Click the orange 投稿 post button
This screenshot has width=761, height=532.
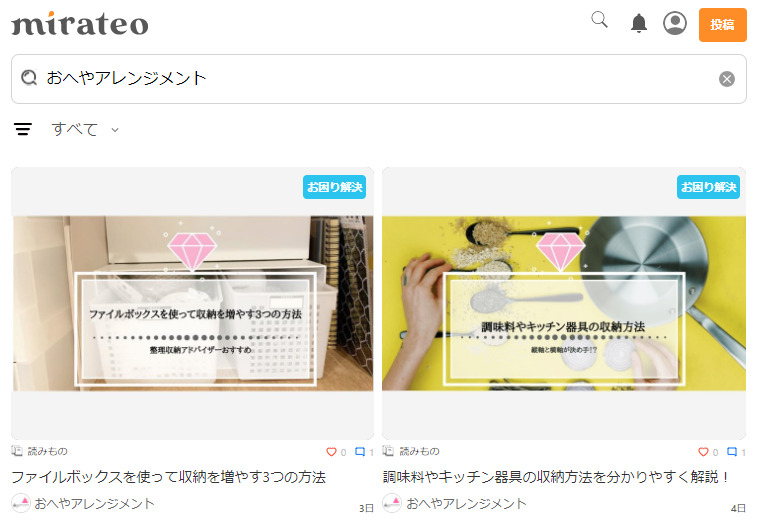point(722,24)
